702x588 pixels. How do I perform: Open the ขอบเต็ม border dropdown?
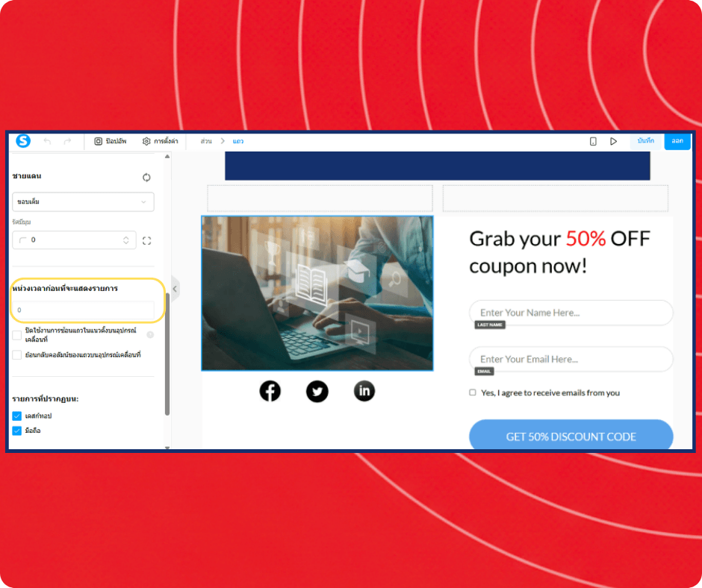(x=84, y=201)
